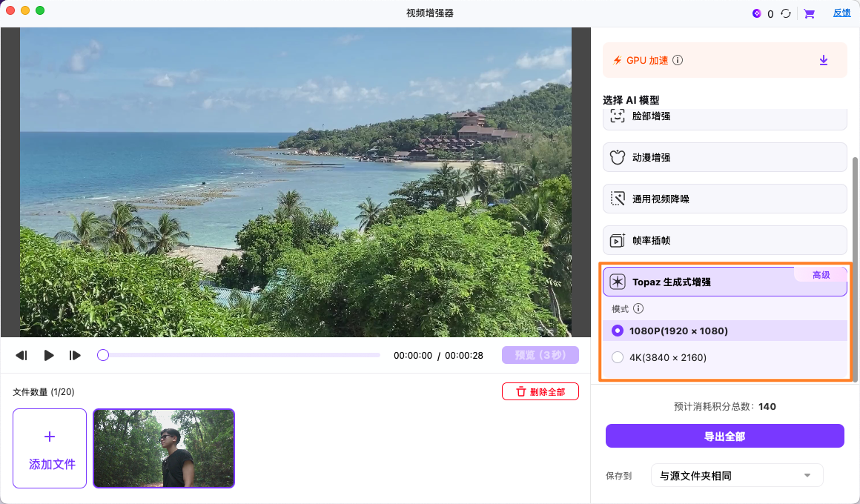Viewport: 860px width, 504px height.
Task: Click the 反馈 feedback link
Action: 841,13
